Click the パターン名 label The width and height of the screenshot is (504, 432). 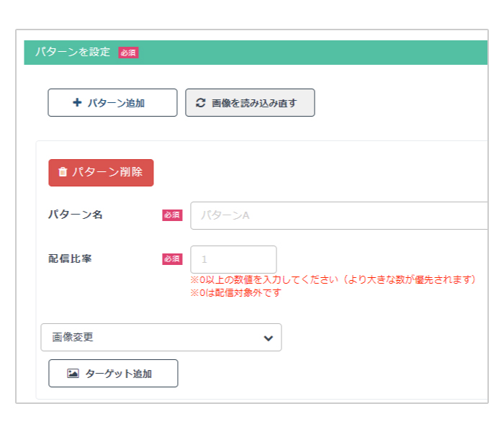click(76, 215)
